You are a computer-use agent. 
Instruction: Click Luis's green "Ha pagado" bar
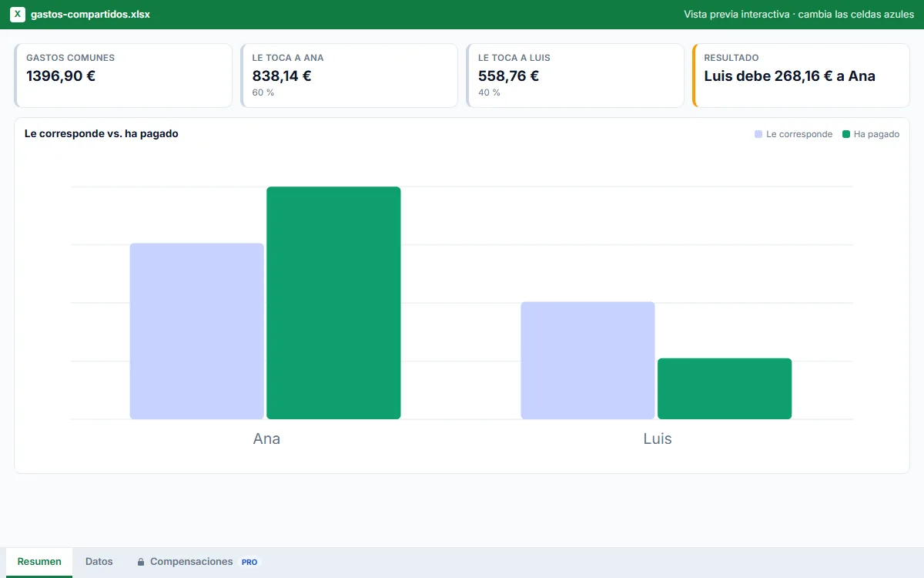coord(725,389)
